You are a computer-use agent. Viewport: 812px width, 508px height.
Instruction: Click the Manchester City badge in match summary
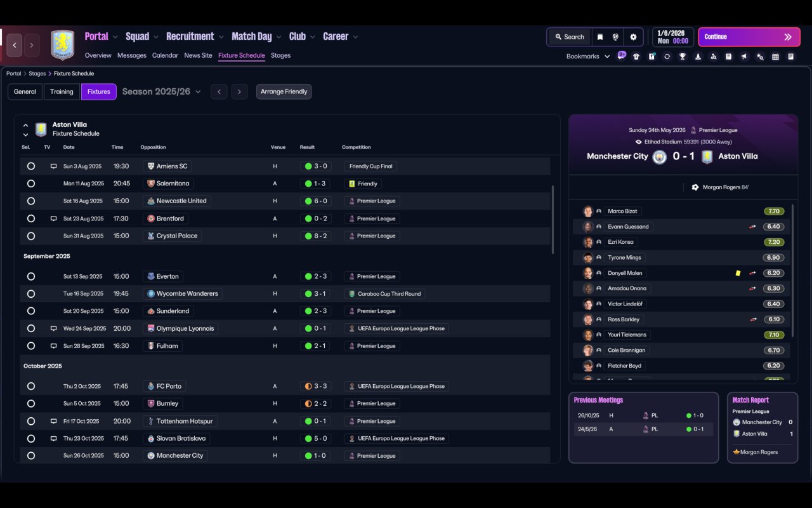tap(660, 156)
